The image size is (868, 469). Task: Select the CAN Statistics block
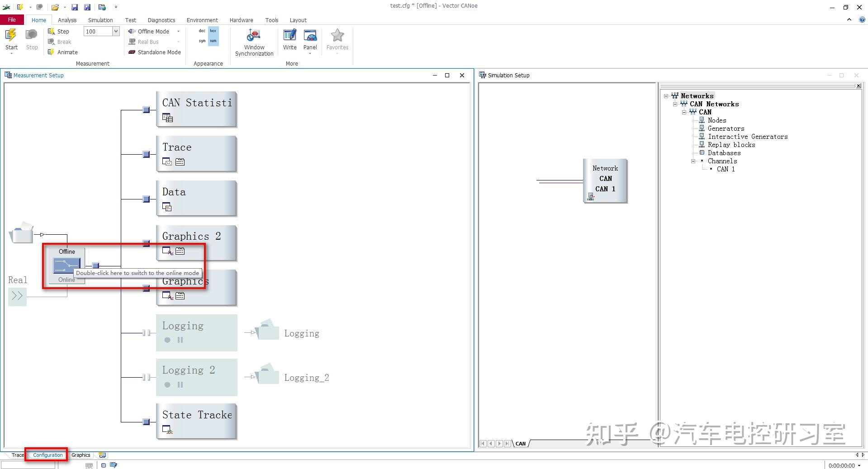[x=196, y=109]
